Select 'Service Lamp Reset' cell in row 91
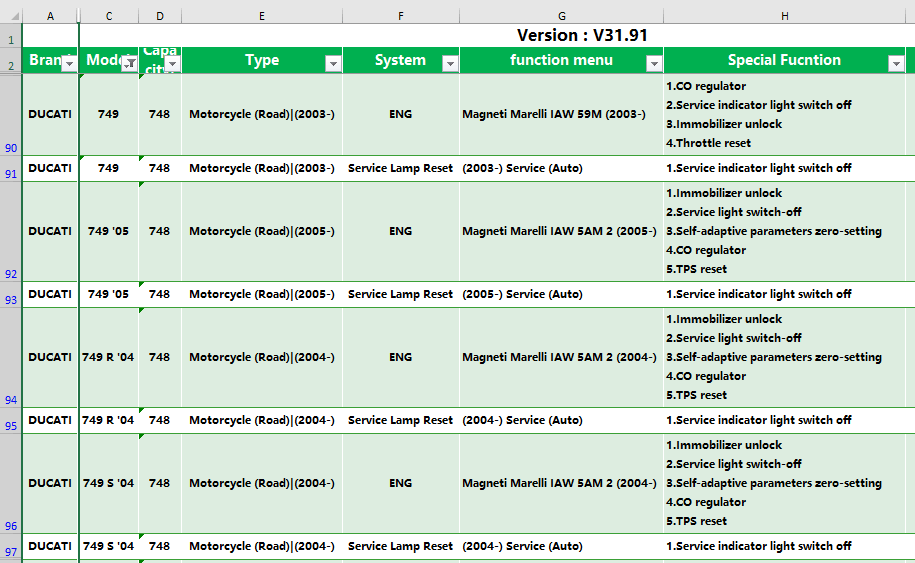The height and width of the screenshot is (563, 915). [401, 169]
